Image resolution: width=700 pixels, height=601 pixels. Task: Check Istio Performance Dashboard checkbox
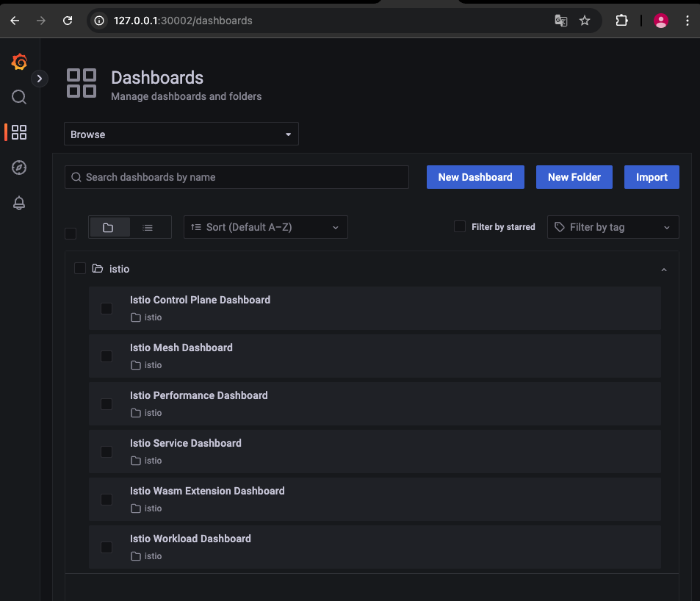pyautogui.click(x=107, y=404)
